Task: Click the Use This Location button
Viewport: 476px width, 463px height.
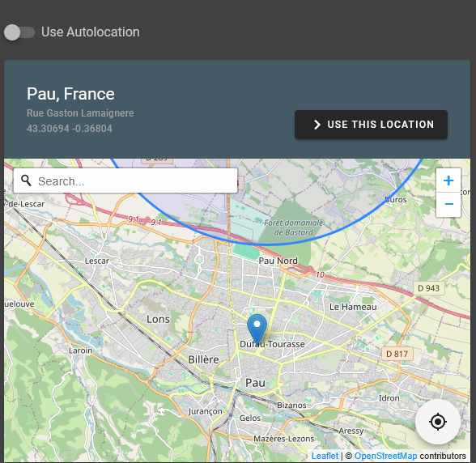Action: 371,125
